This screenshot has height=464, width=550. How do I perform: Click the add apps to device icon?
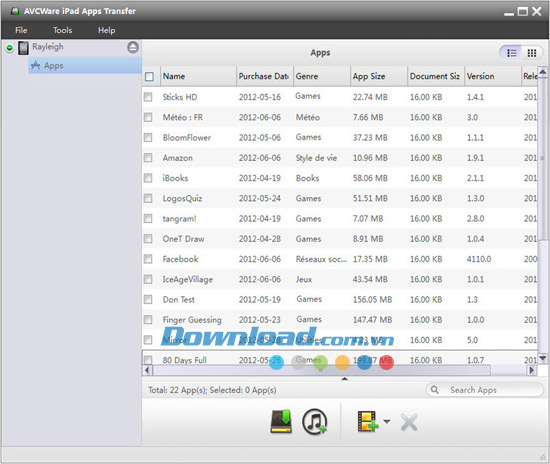[x=368, y=421]
